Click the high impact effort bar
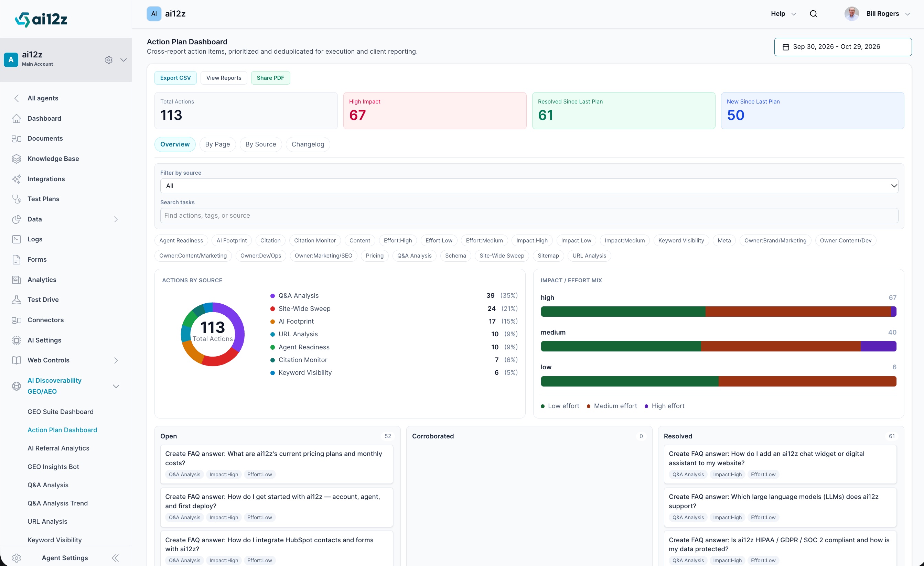 pos(718,312)
